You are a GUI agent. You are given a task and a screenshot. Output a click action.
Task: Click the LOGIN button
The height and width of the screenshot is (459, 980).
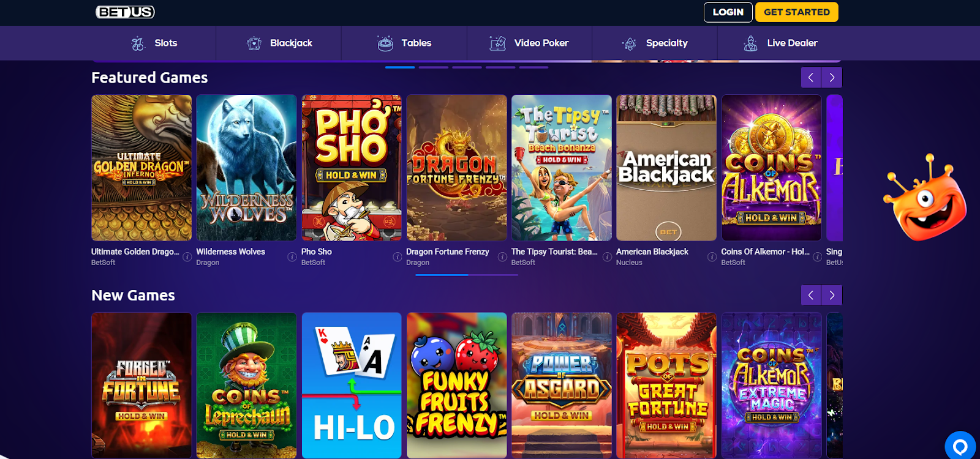pyautogui.click(x=728, y=12)
